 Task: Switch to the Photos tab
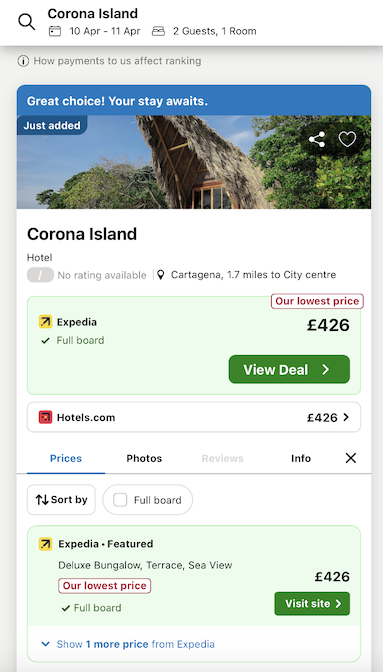point(144,458)
